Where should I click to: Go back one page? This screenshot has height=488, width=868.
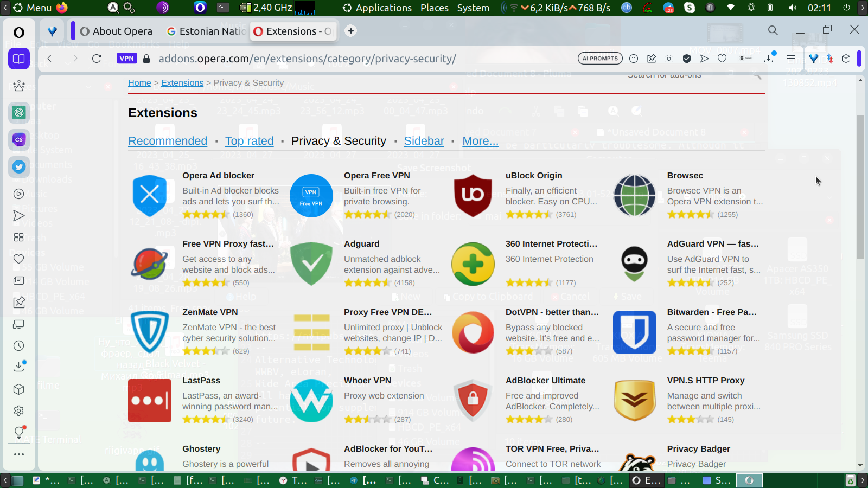[49, 59]
